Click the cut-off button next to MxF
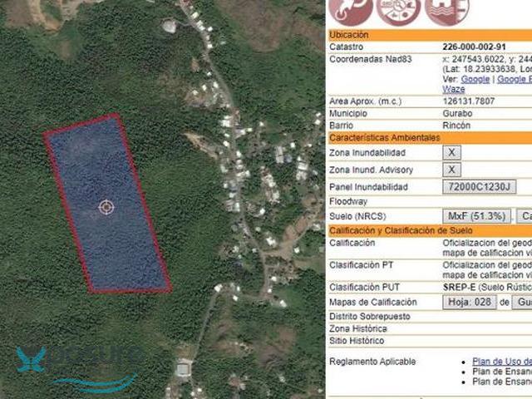532x399 pixels. (525, 216)
